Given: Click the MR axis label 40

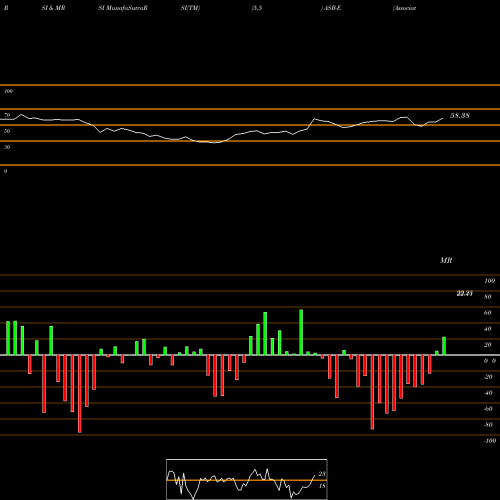Looking at the screenshot, I should pos(488,329).
